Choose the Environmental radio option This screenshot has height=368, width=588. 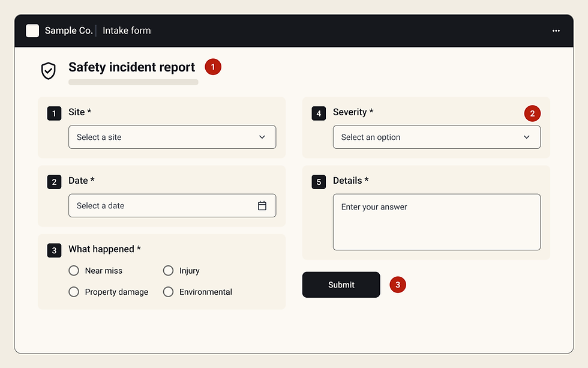[169, 292]
